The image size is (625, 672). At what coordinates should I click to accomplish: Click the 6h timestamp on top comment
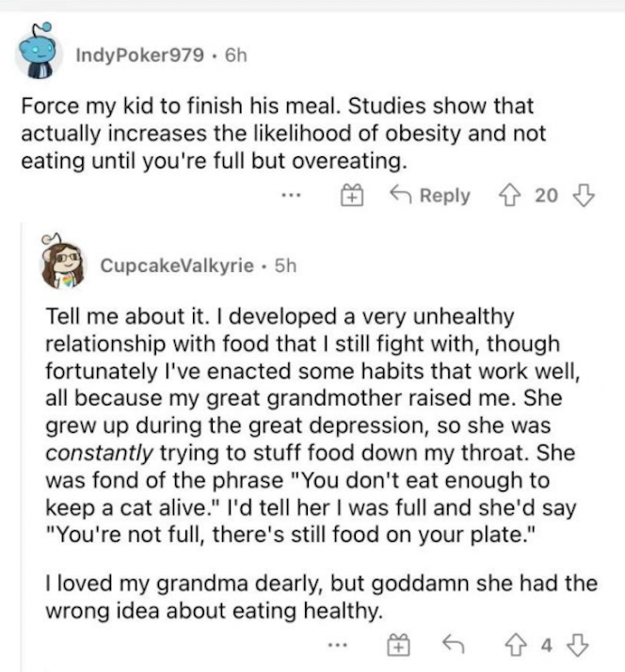(236, 56)
